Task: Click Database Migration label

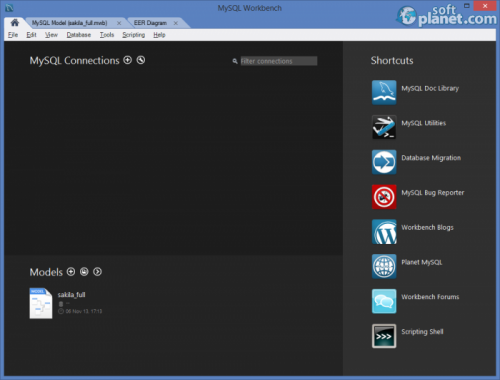Action: [x=431, y=158]
